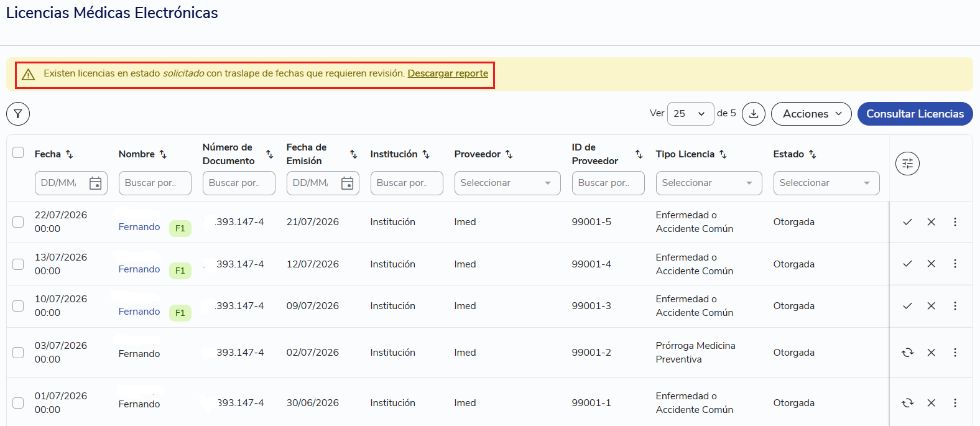Image resolution: width=980 pixels, height=426 pixels.
Task: Sort by Fecha de Emisión arrows
Action: (x=353, y=154)
